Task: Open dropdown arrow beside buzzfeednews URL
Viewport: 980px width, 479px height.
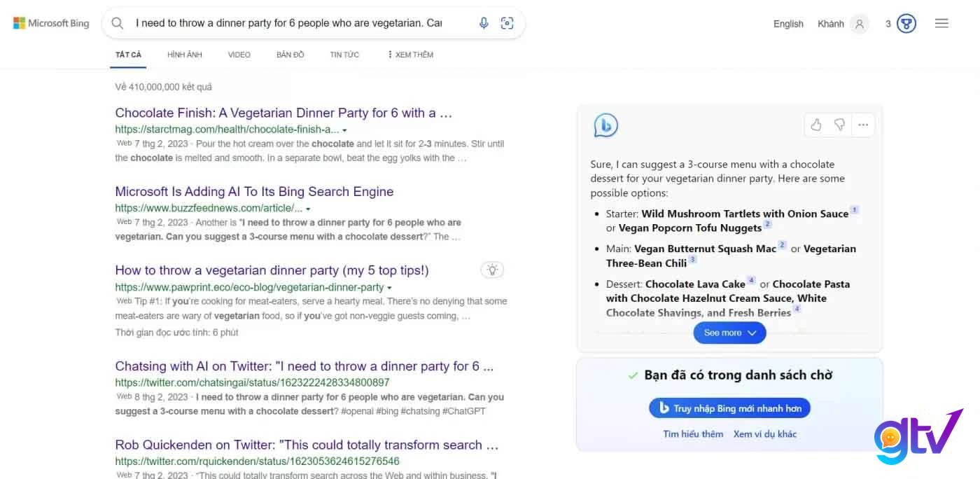Action: (308, 209)
